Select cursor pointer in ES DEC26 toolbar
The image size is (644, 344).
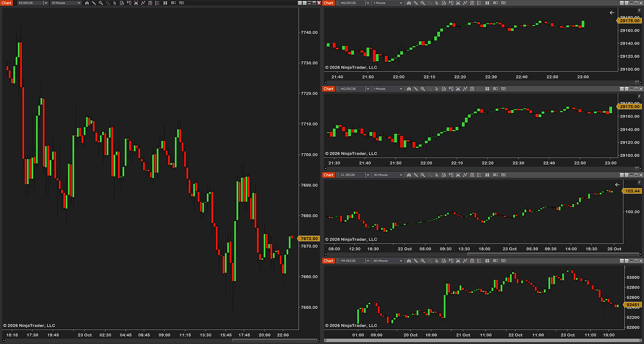point(114,3)
